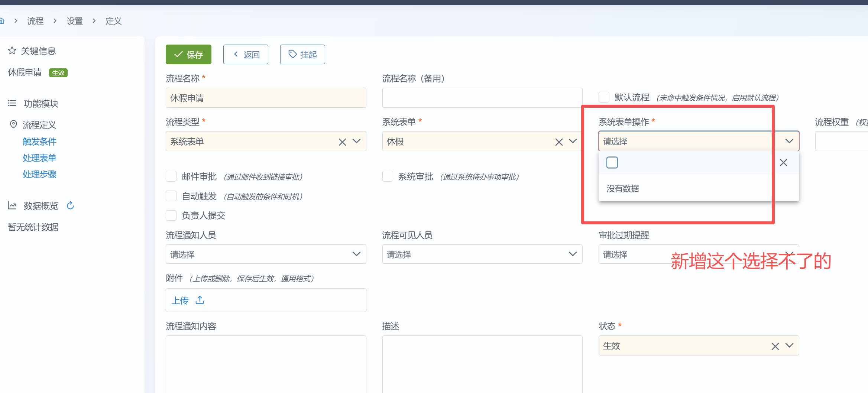Clear the 状态 field value 生效
Image resolution: width=868 pixels, height=393 pixels.
pos(775,346)
